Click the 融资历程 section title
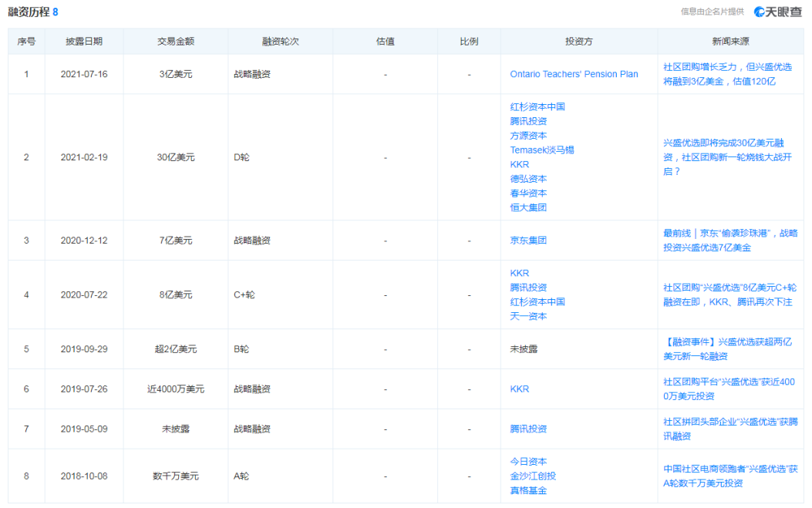The width and height of the screenshot is (812, 508). pos(27,12)
